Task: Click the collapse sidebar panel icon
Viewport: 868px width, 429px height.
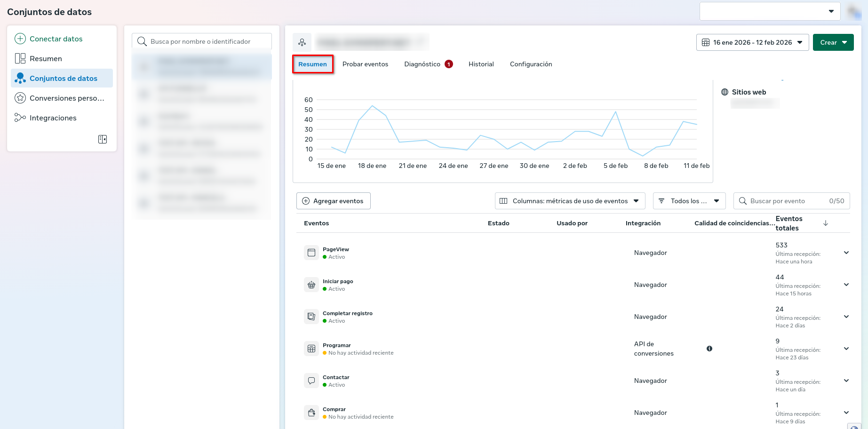Action: [103, 139]
